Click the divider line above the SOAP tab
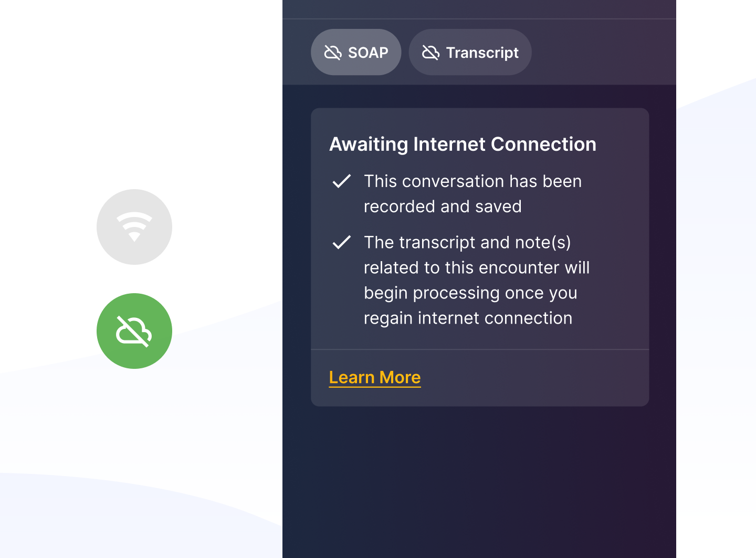Image resolution: width=756 pixels, height=558 pixels. click(479, 19)
